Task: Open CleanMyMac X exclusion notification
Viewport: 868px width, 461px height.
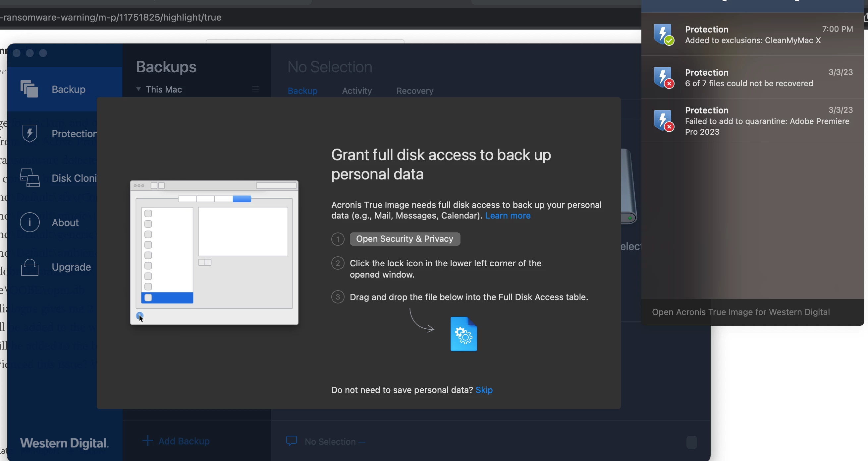Action: [752, 35]
